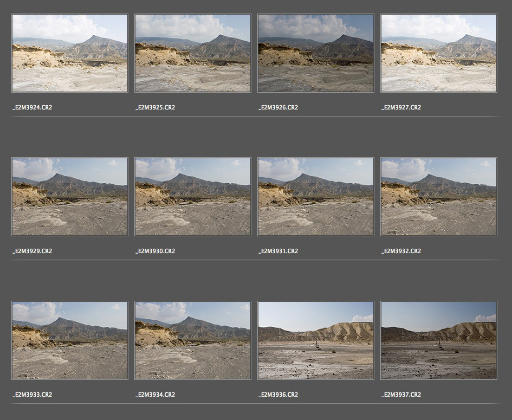Pick the _E2M3933.CR2 thumbnail
This screenshot has width=512, height=420.
coord(70,340)
